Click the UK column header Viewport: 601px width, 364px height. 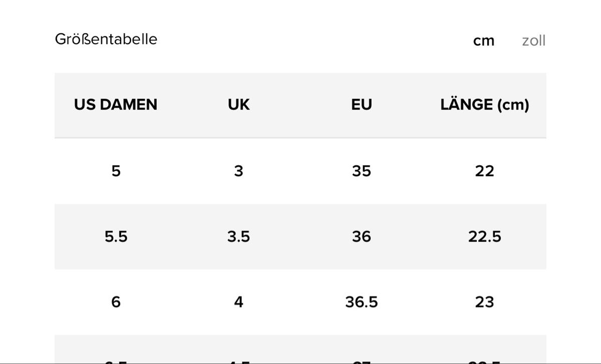(239, 105)
